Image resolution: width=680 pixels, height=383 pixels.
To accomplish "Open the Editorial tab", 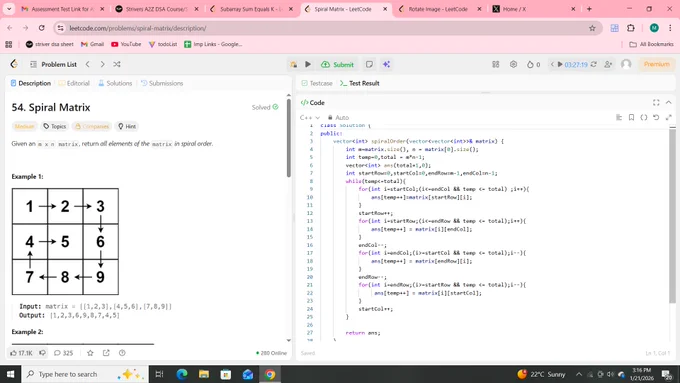I will (74, 83).
